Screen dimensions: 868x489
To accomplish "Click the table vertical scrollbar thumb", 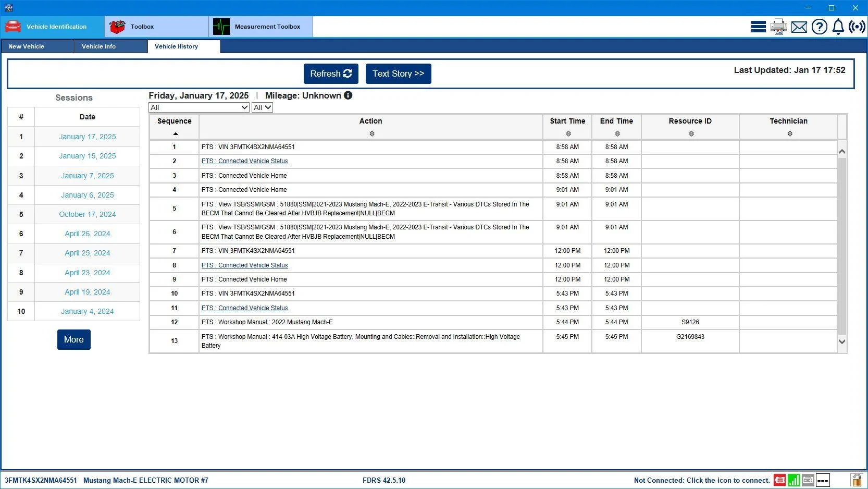I will pos(842,246).
